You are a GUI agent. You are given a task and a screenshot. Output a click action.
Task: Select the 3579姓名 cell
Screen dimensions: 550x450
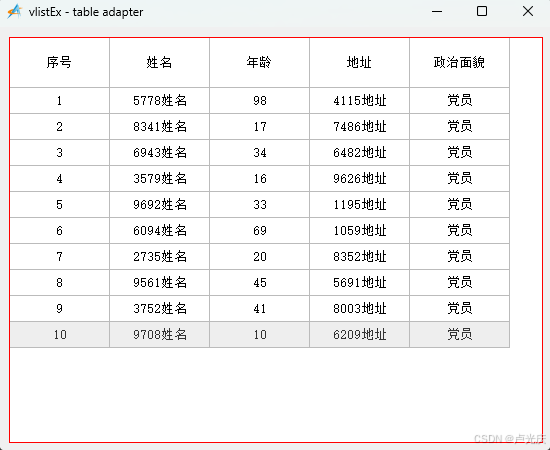pos(160,179)
